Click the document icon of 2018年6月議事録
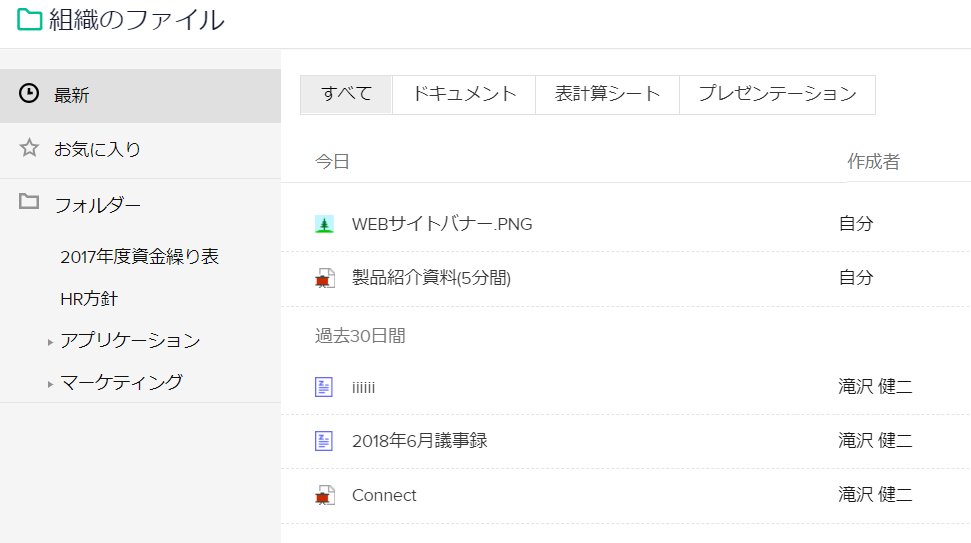This screenshot has width=971, height=543. 324,441
